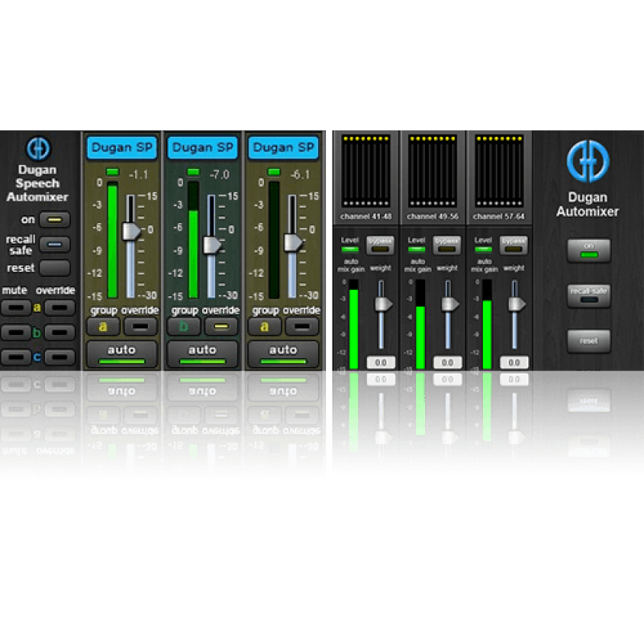Image resolution: width=644 pixels, height=644 pixels.
Task: Click the weight fader handle for channel 49-56
Action: [x=450, y=303]
